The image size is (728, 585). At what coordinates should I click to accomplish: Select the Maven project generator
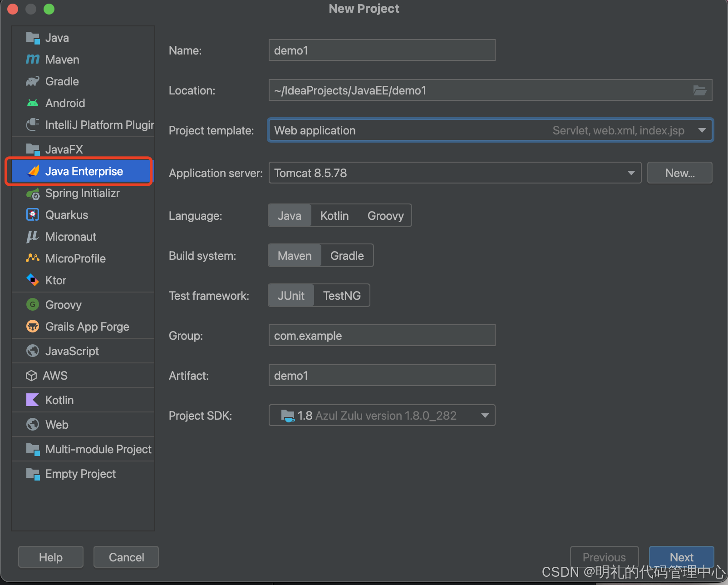click(x=62, y=59)
